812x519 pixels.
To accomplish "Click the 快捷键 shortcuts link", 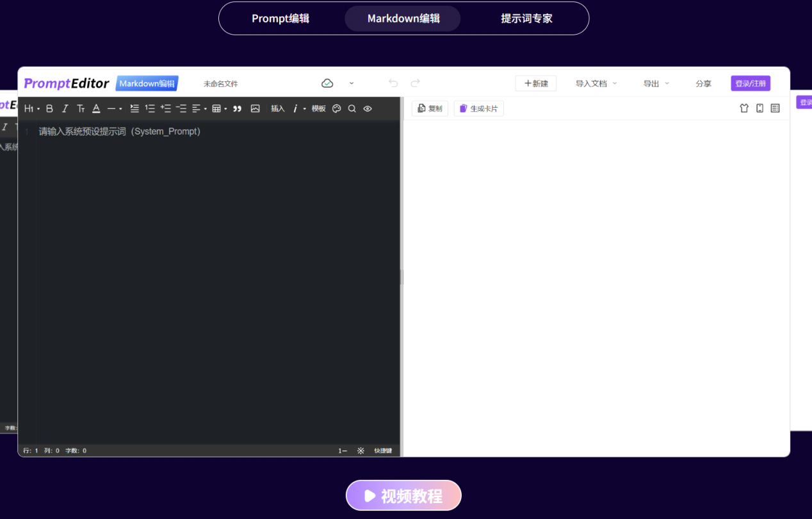I will [x=383, y=450].
